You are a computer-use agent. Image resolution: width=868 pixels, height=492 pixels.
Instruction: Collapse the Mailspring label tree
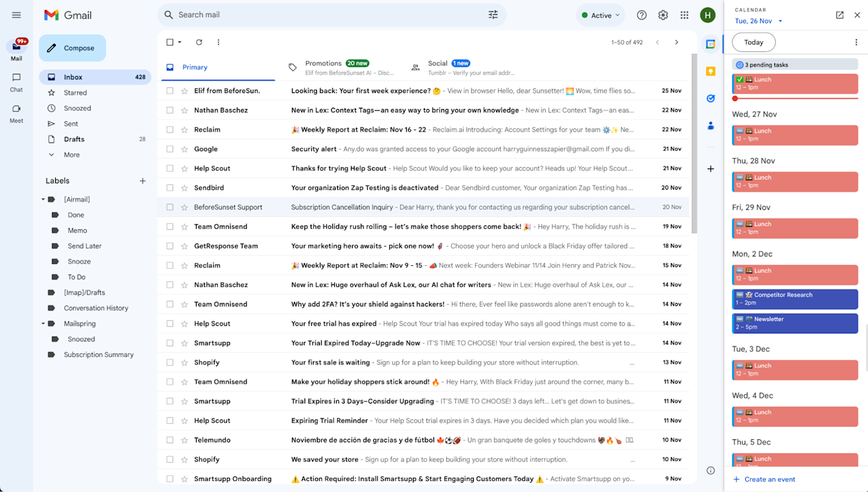point(43,323)
